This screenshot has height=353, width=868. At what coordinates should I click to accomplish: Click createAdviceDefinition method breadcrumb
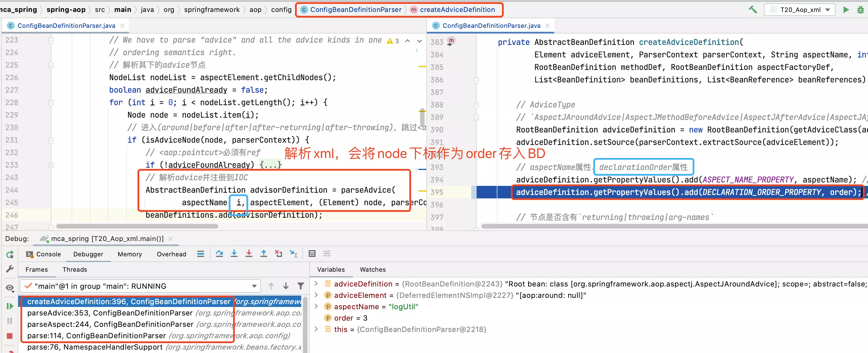point(453,9)
